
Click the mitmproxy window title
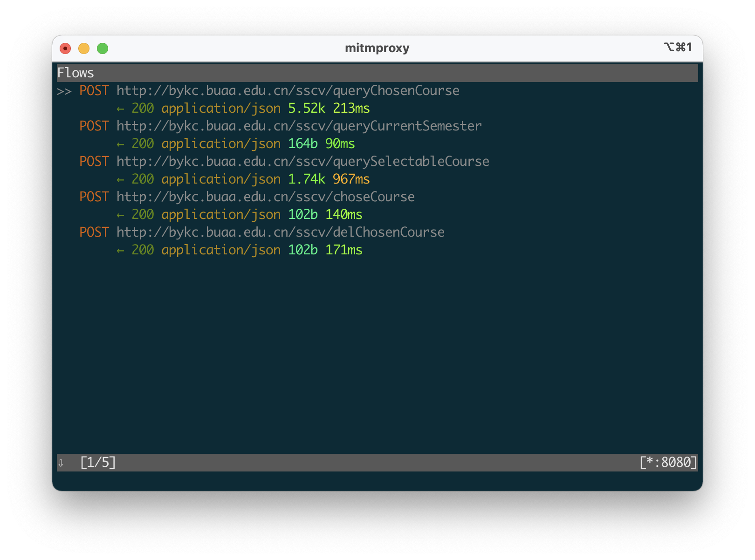point(377,48)
